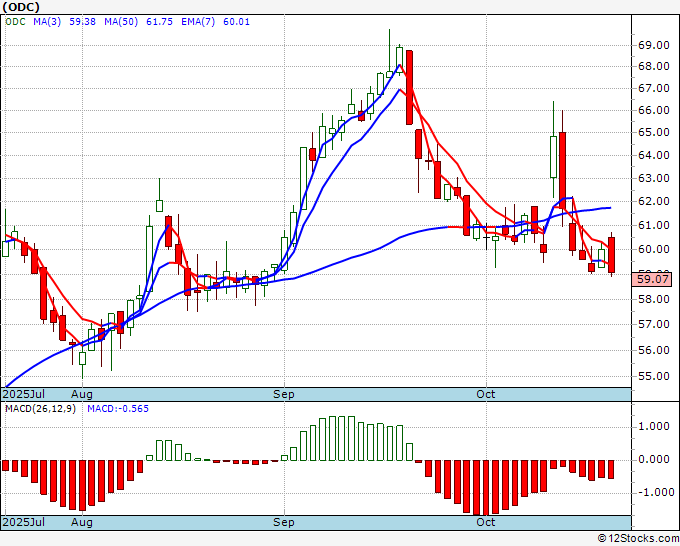Click the Oct marker on MACD timeline
This screenshot has height=546, width=680.
486,522
